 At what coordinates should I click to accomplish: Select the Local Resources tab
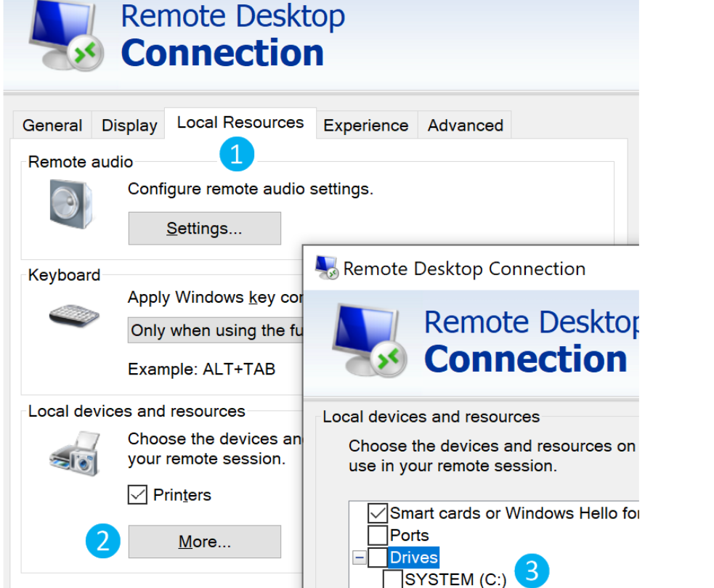[240, 123]
